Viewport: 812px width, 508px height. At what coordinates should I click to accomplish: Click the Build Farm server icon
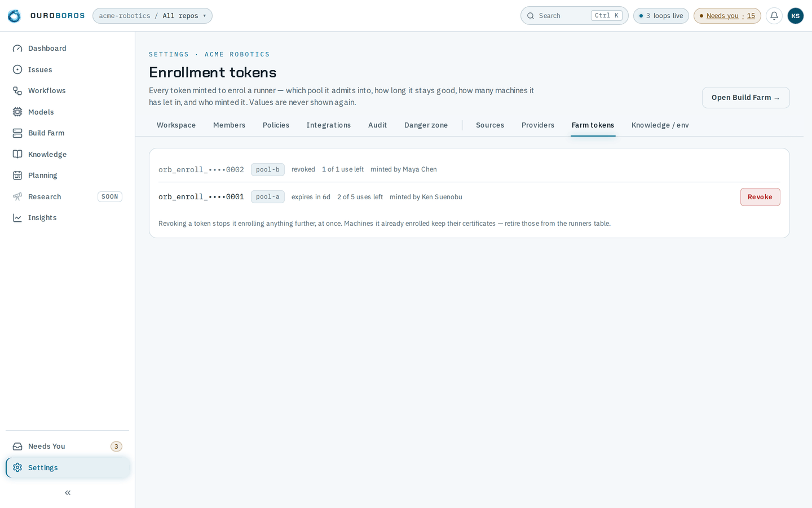click(x=17, y=133)
